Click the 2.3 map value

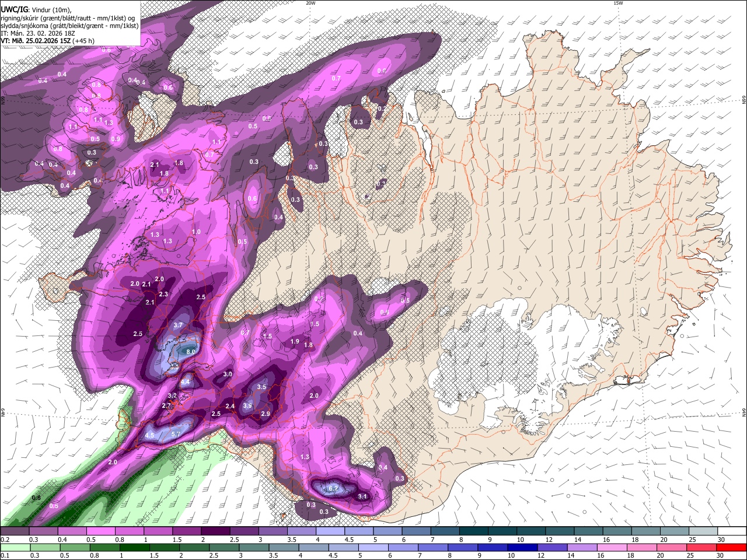[x=163, y=294]
